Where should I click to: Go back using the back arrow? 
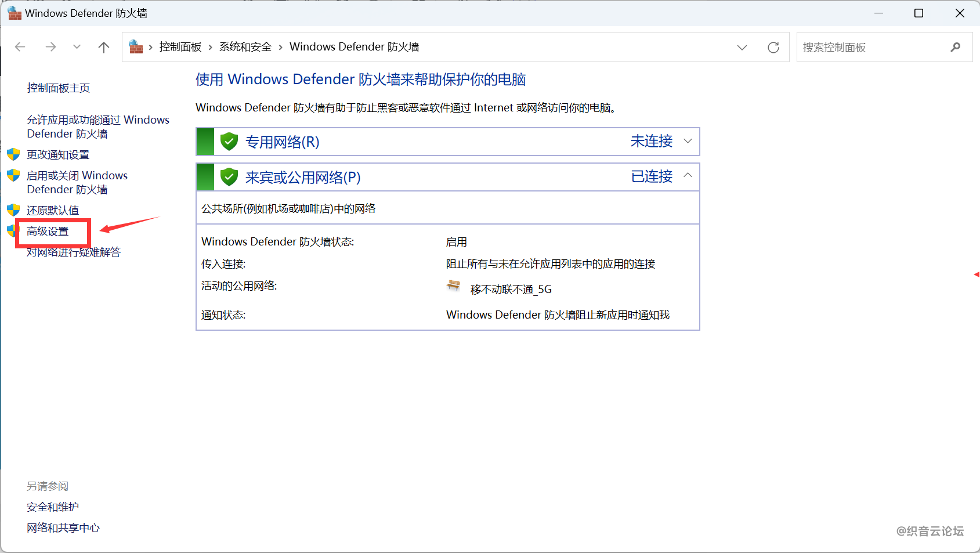20,47
